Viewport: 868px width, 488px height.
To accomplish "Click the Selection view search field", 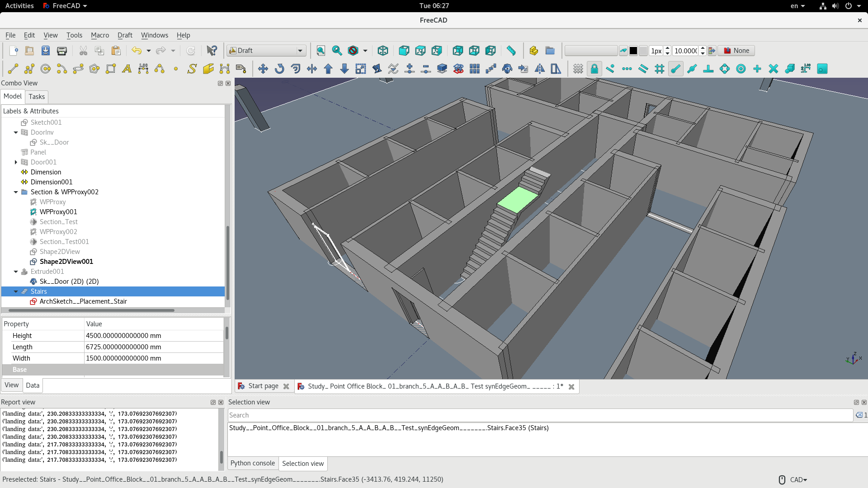I will (x=540, y=415).
